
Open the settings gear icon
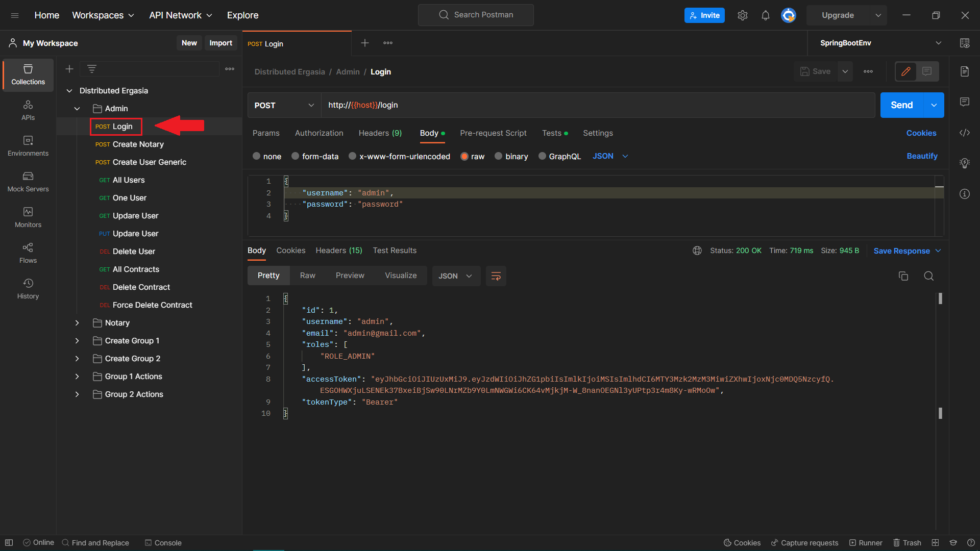click(x=743, y=15)
